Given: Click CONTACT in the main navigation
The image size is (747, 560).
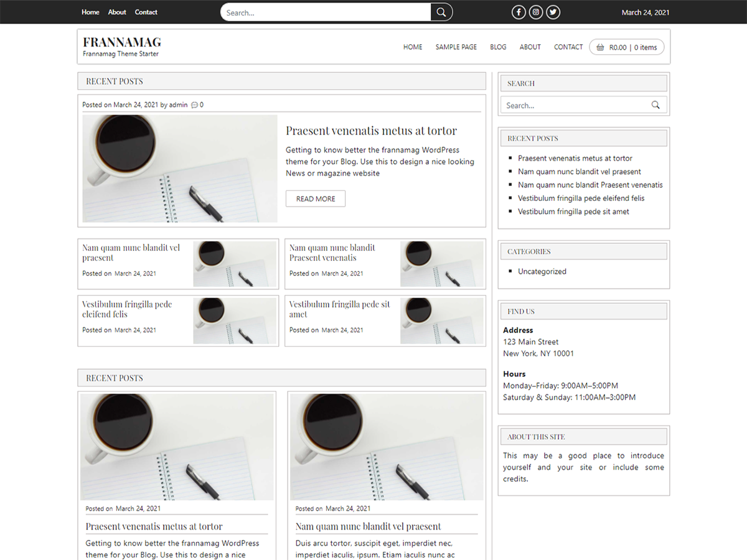Looking at the screenshot, I should [568, 47].
